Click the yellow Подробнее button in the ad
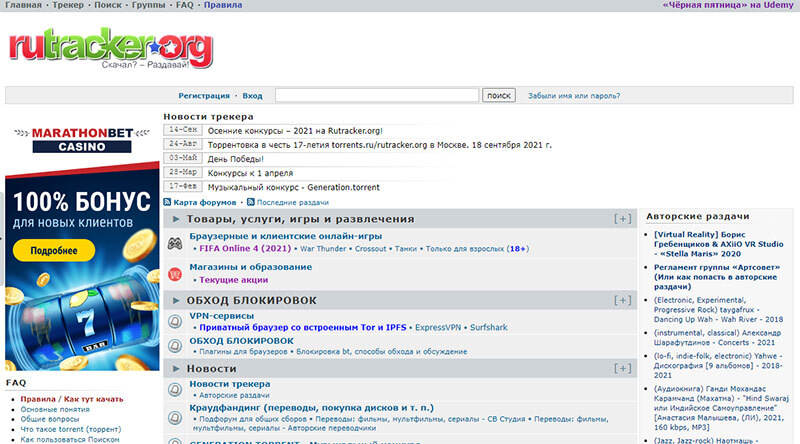This screenshot has height=444, width=800. coord(54,251)
